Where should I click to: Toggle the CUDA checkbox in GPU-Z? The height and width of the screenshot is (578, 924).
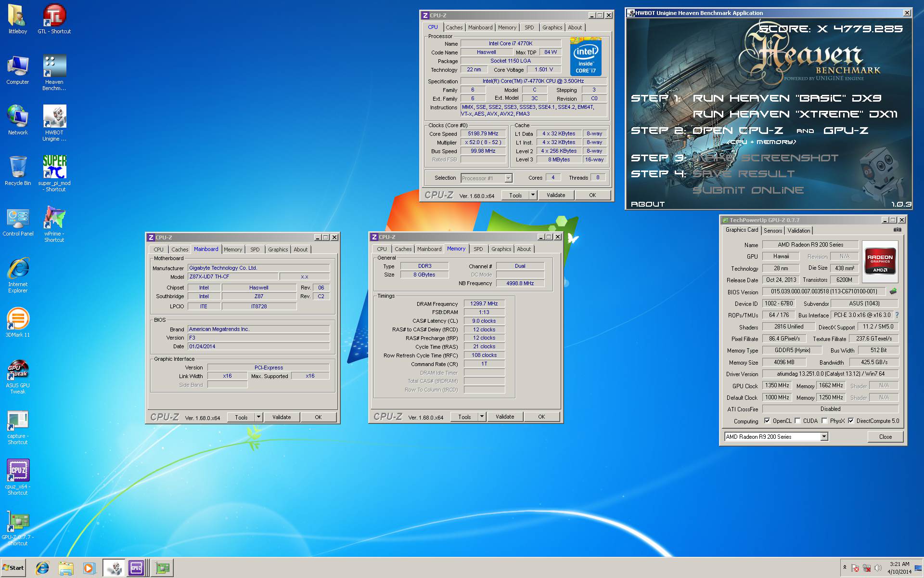point(797,420)
